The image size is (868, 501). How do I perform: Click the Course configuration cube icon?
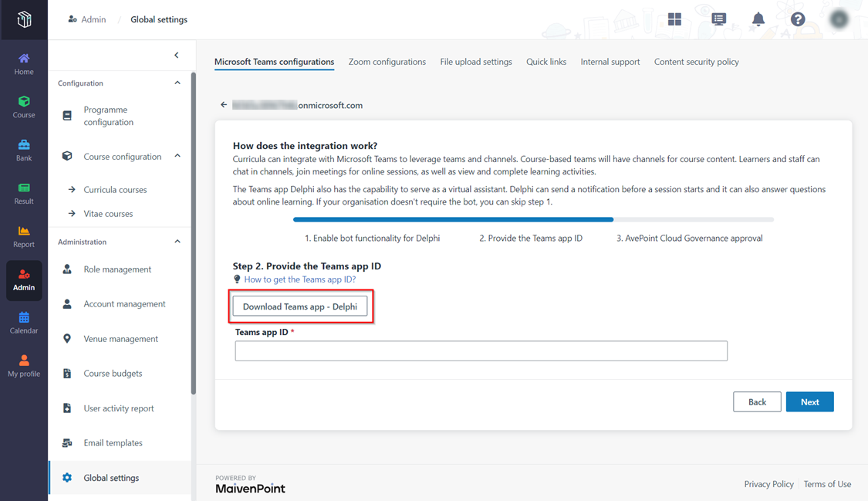[x=67, y=156]
